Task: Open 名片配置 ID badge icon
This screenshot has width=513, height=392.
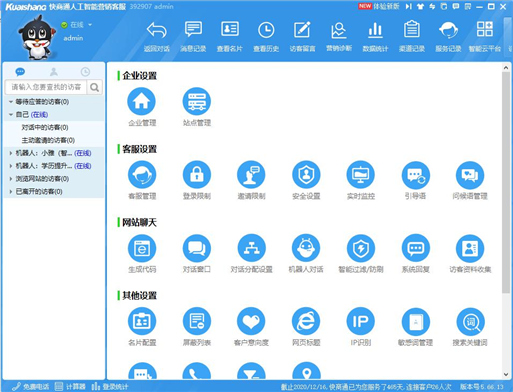Action: [x=142, y=321]
